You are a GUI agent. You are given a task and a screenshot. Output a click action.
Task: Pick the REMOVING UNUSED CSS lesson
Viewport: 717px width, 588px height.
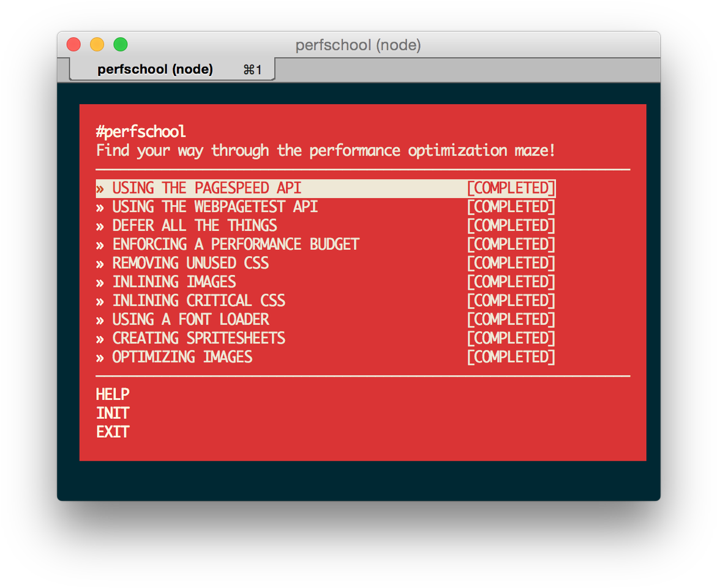tap(326, 263)
